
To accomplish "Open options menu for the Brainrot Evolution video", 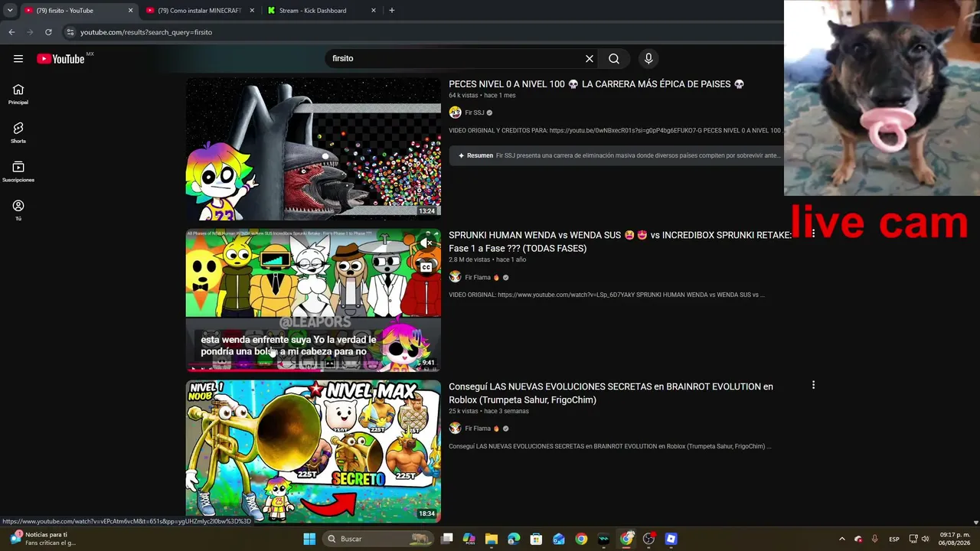I will tap(813, 386).
